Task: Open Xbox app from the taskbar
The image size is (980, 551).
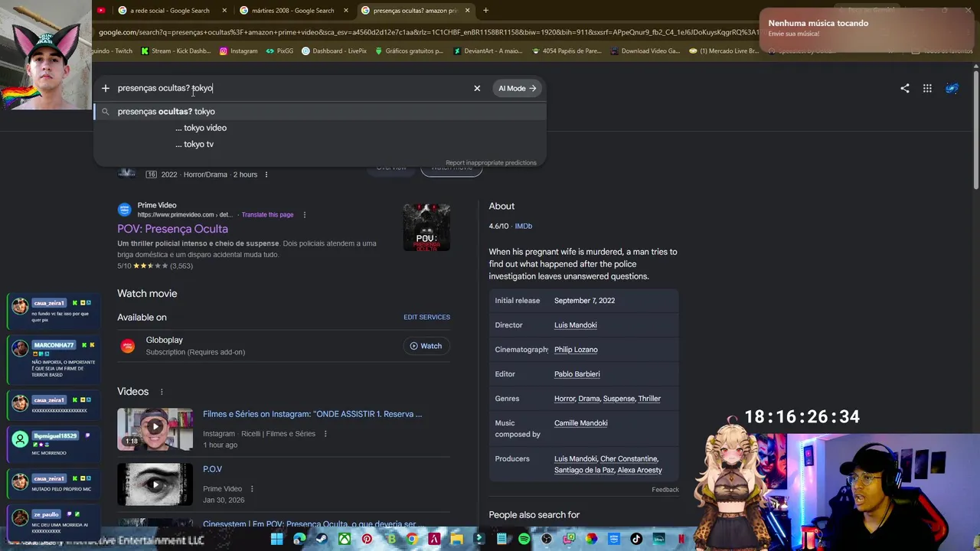Action: pyautogui.click(x=345, y=539)
